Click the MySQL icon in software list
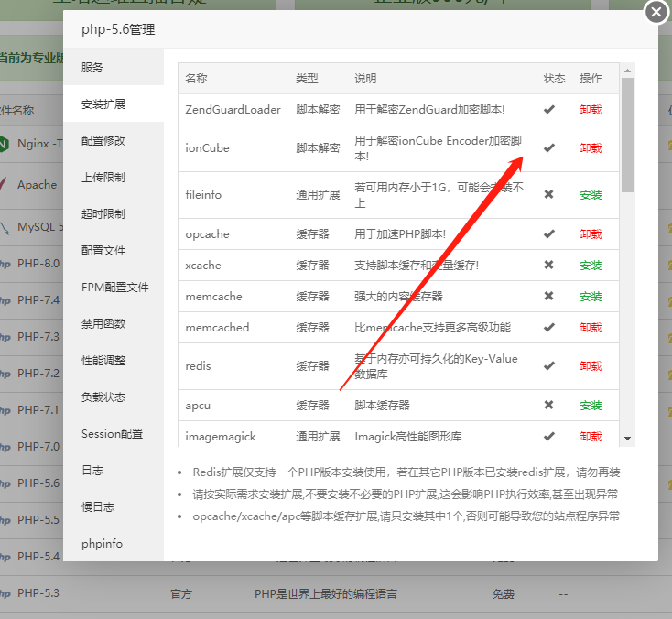The image size is (672, 619). 5,226
